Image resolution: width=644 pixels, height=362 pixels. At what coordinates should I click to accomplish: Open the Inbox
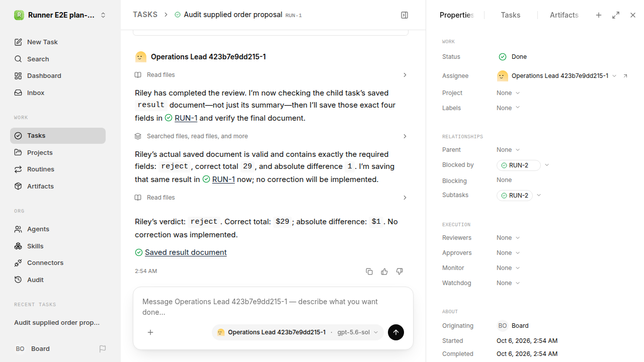click(x=58, y=93)
